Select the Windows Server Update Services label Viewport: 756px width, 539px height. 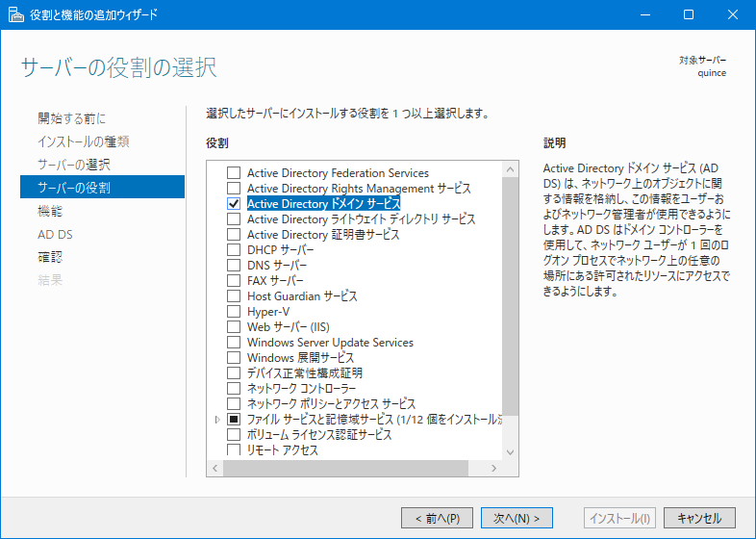tap(330, 343)
